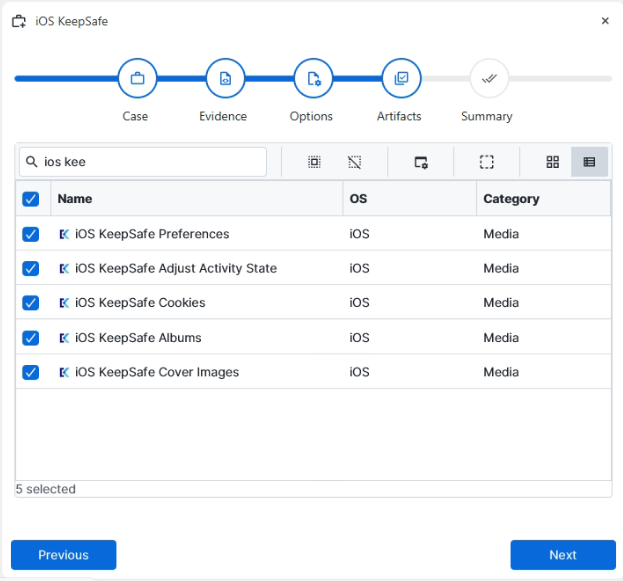Click the KeepSafe Cover Images row icon
Screen dimensions: 623x581
click(x=64, y=372)
